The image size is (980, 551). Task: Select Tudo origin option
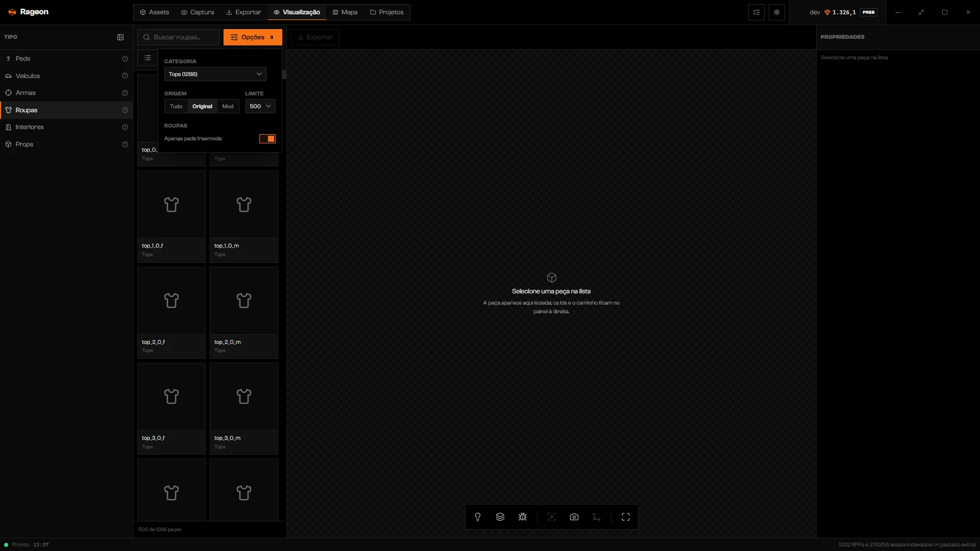[176, 106]
